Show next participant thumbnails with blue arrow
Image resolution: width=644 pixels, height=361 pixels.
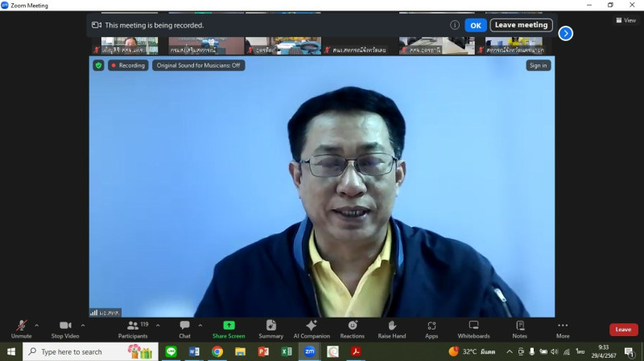coord(566,33)
